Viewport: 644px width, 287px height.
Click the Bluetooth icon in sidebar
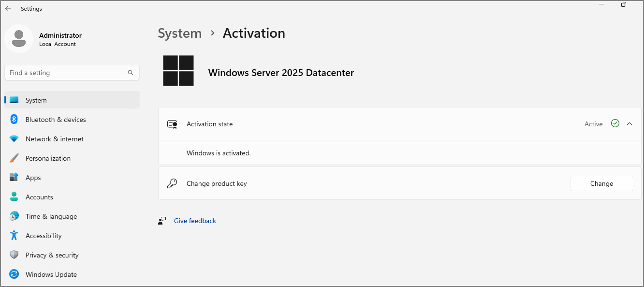pyautogui.click(x=14, y=120)
